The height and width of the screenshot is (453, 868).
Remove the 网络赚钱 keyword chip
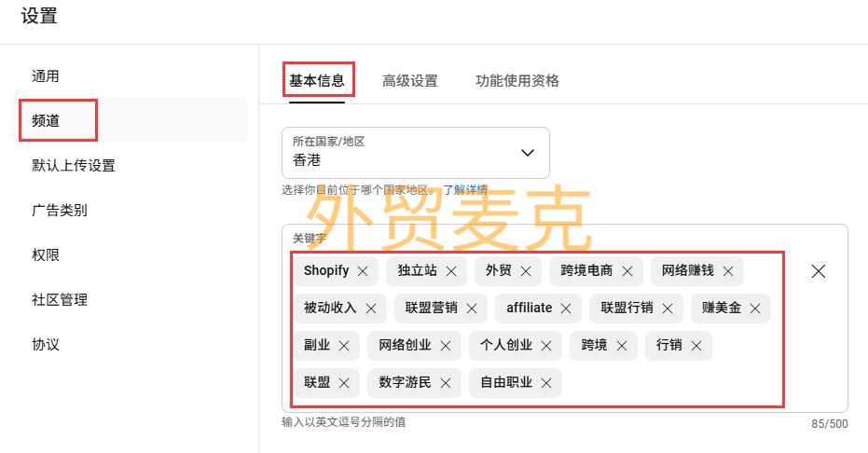point(728,271)
